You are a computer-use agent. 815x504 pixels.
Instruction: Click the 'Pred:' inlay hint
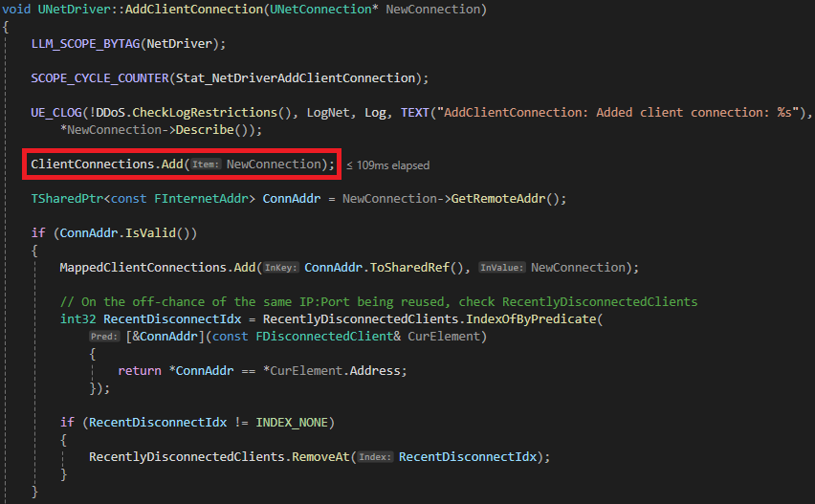(105, 337)
